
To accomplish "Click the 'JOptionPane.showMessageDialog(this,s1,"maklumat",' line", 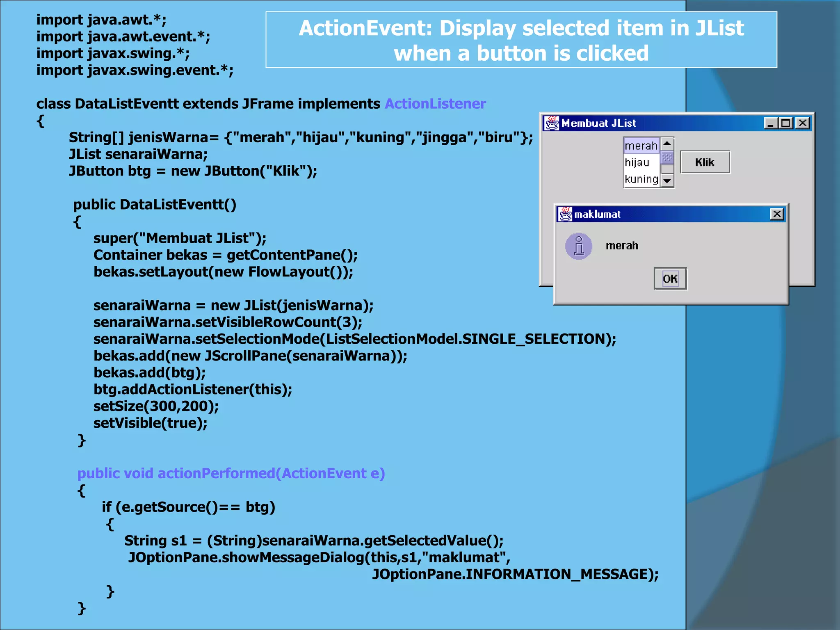I will click(x=319, y=557).
